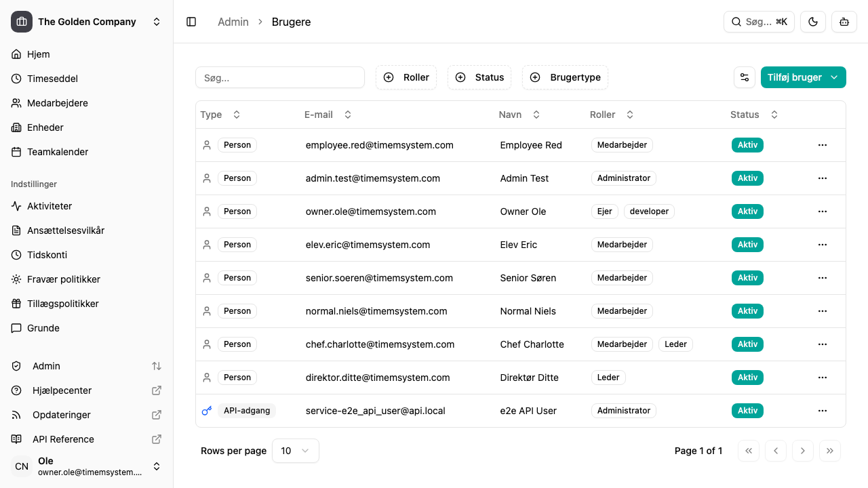
Task: Select Fravær politikker in sidebar
Action: pos(63,279)
